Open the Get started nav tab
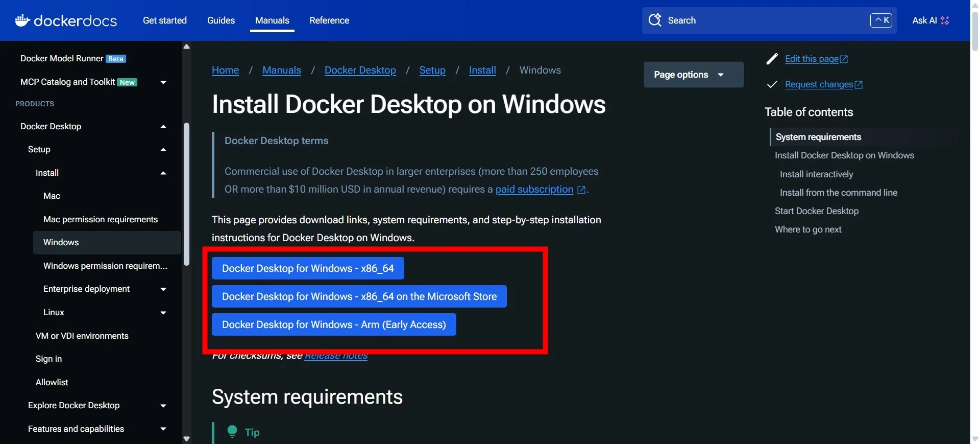Screen dimensions: 980x444 [x=165, y=20]
